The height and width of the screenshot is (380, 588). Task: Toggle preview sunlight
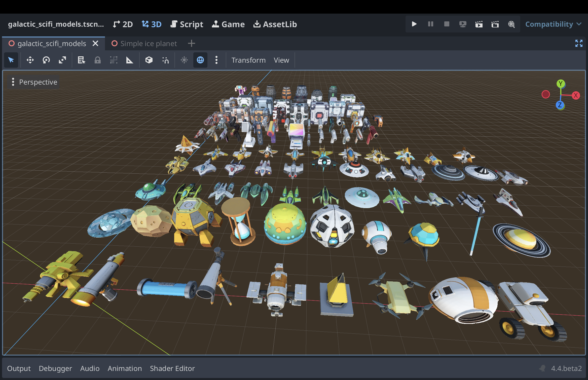coord(184,60)
